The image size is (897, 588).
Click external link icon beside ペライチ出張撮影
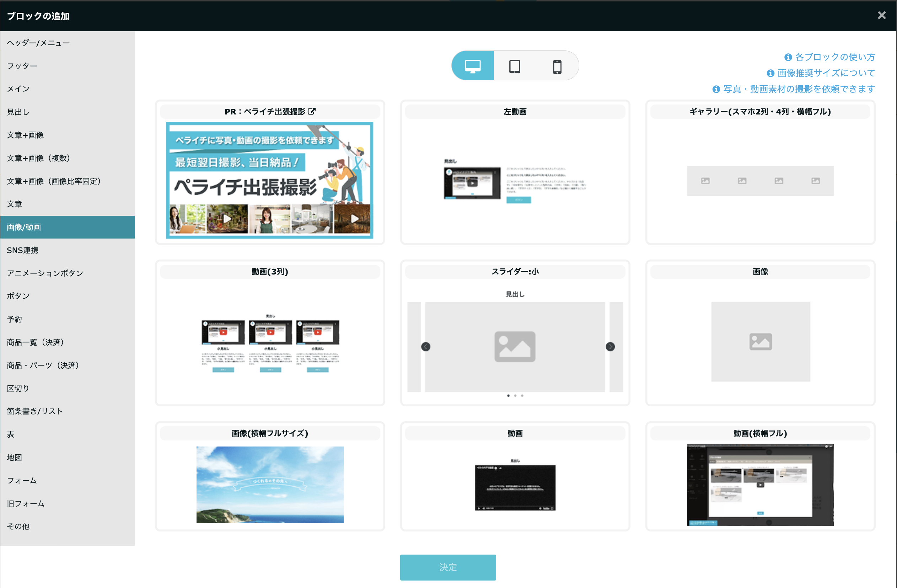point(312,111)
